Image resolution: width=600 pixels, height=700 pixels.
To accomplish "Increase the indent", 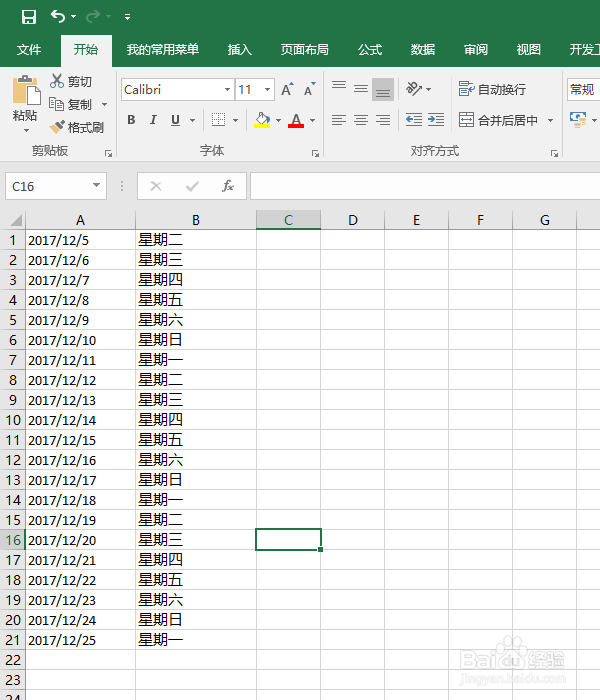I will 436,120.
